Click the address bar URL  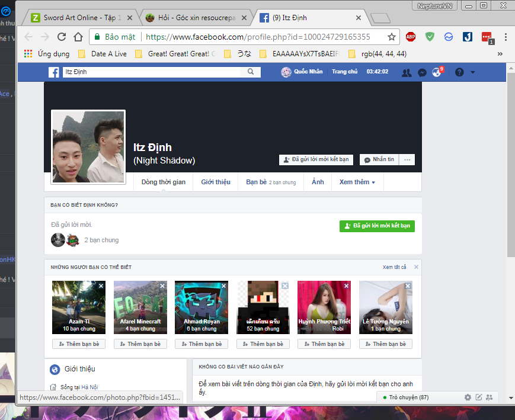pyautogui.click(x=258, y=37)
